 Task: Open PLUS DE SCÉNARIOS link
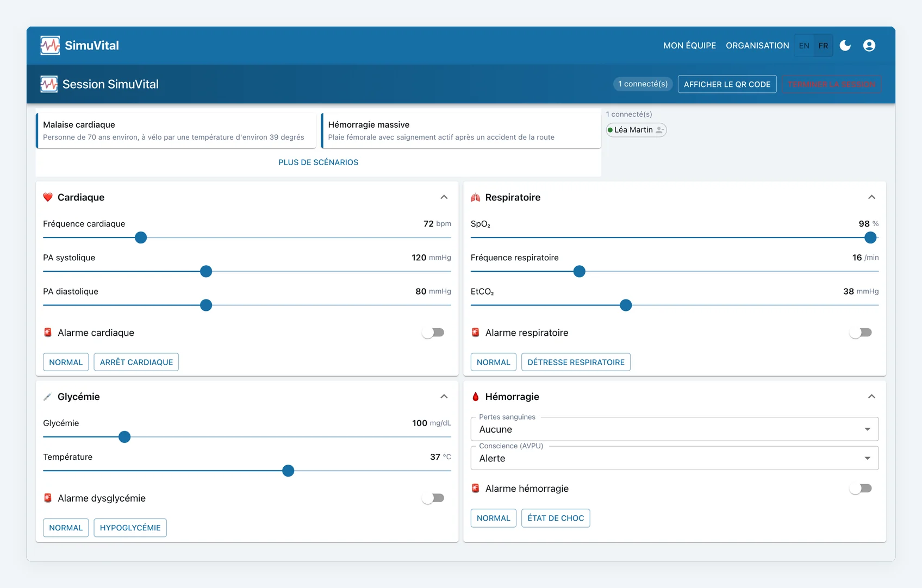(x=319, y=162)
